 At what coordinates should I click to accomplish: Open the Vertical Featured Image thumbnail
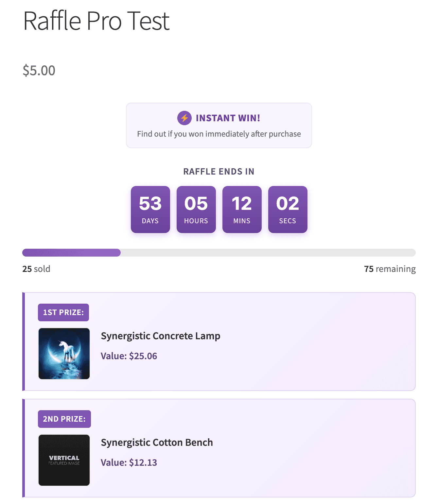[64, 460]
